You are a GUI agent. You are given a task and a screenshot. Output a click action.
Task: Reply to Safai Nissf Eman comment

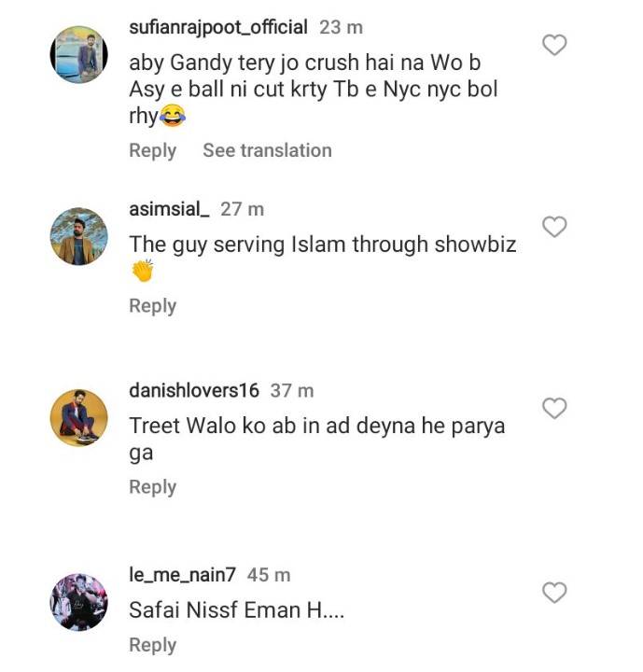click(153, 646)
